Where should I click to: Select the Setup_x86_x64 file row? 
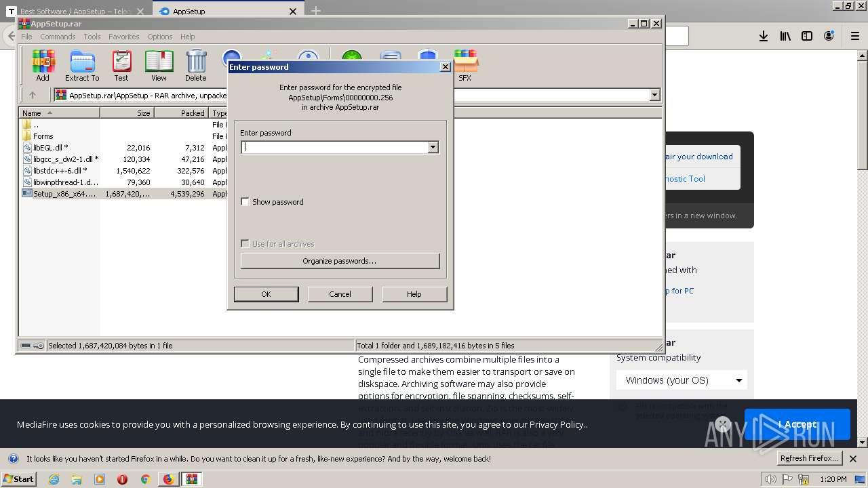pos(123,194)
